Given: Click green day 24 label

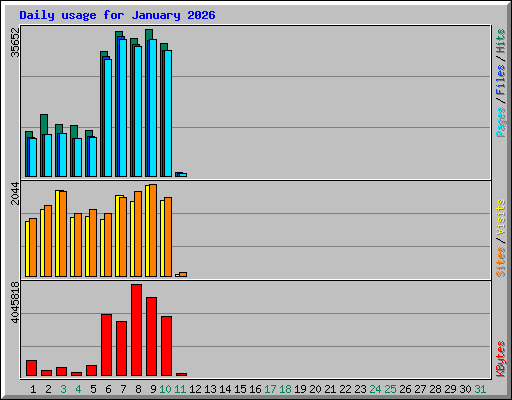Looking at the screenshot, I should coord(375,389).
